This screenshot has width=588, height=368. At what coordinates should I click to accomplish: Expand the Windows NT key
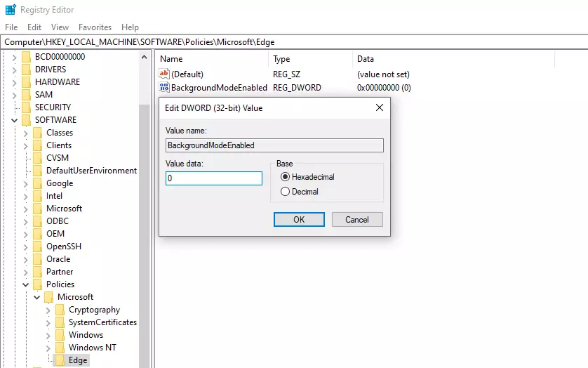pos(48,348)
